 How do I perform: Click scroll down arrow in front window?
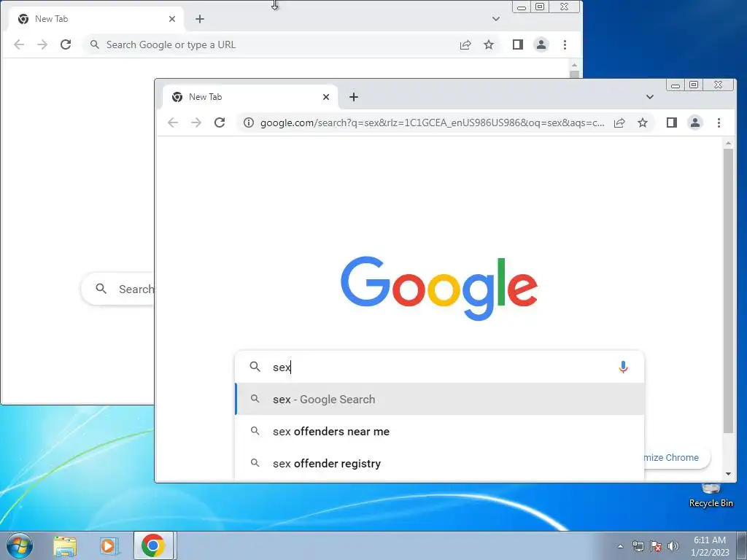(x=728, y=474)
